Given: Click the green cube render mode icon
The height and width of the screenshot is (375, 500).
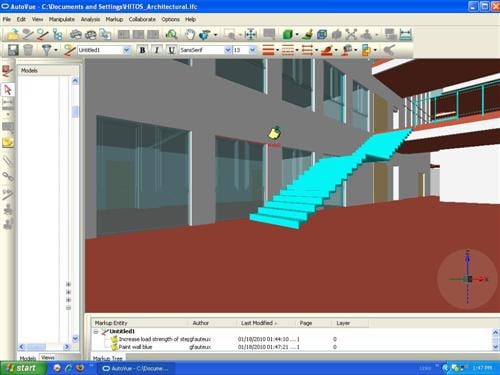Looking at the screenshot, I should [x=287, y=34].
